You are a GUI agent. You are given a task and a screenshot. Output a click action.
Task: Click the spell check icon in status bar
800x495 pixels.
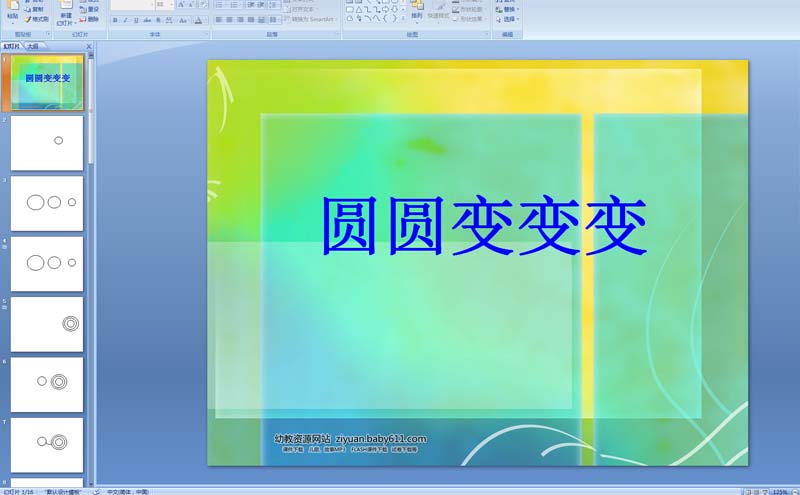96,492
